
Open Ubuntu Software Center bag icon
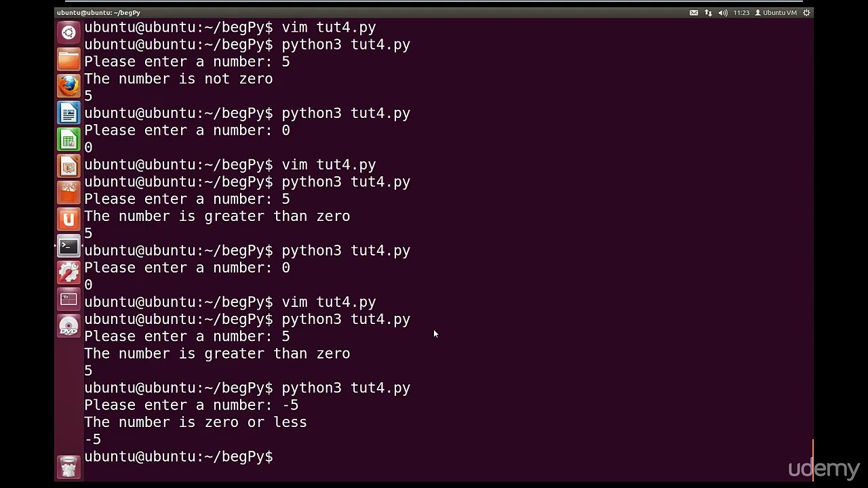coord(68,193)
